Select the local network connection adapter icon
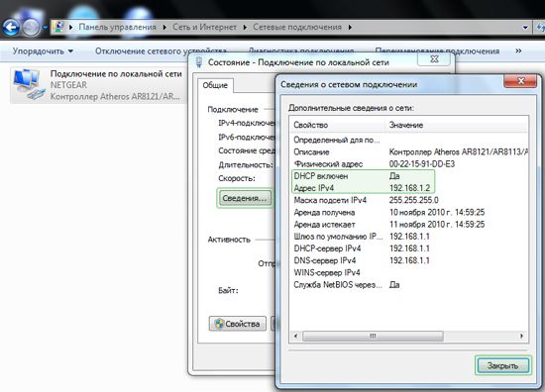Viewport: 545px width, 392px height. pos(29,84)
